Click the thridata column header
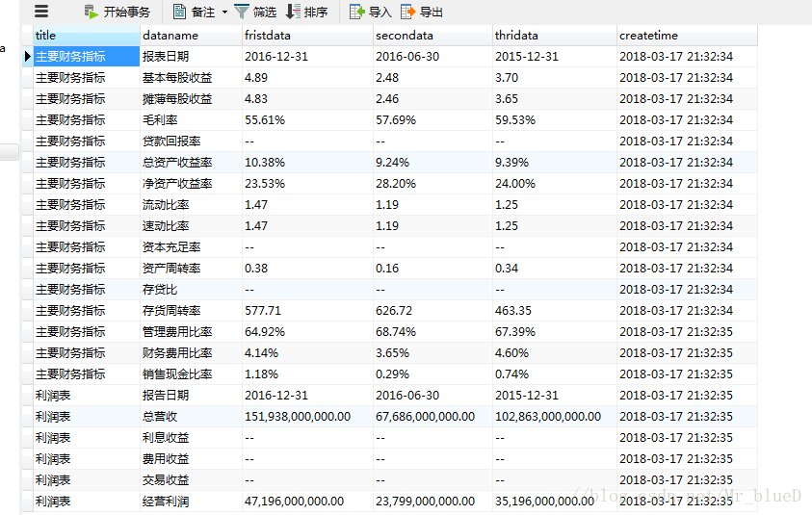This screenshot has width=812, height=515. (x=555, y=36)
